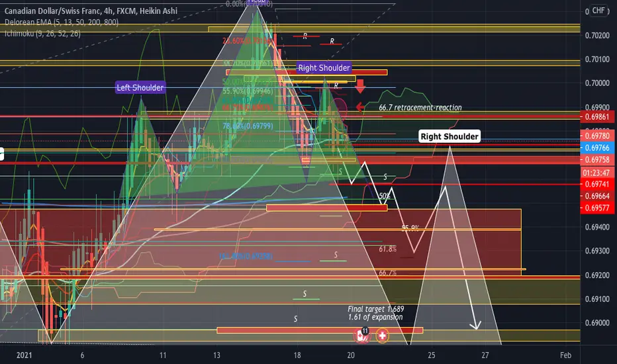Screen dimensions: 617x364
Task: Click the Final target 1.689 note
Action: coord(376,309)
